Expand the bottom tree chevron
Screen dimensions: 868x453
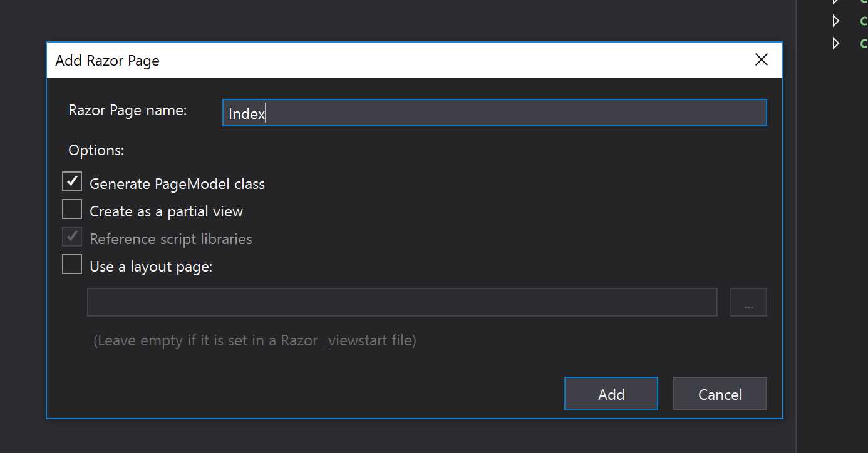pos(837,43)
